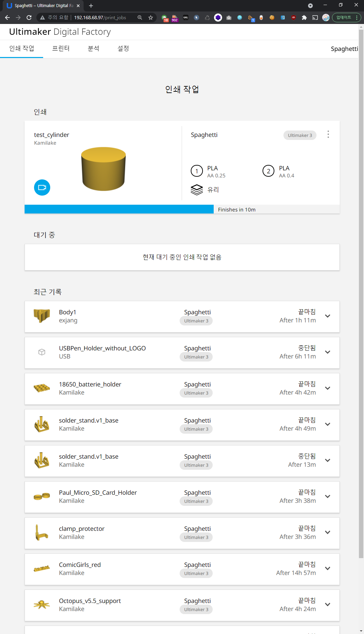Close the Spaghetti browser tab
The width and height of the screenshot is (364, 634).
[78, 6]
